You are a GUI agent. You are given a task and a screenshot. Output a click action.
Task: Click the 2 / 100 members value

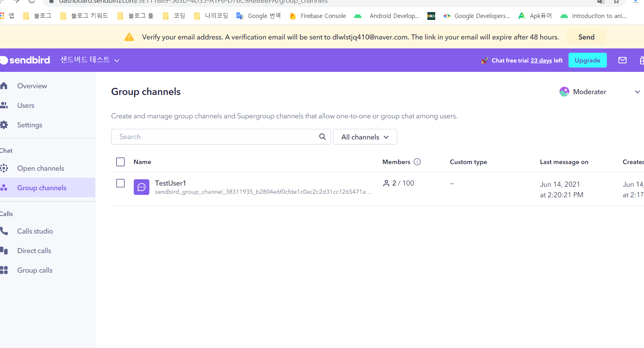pos(403,183)
